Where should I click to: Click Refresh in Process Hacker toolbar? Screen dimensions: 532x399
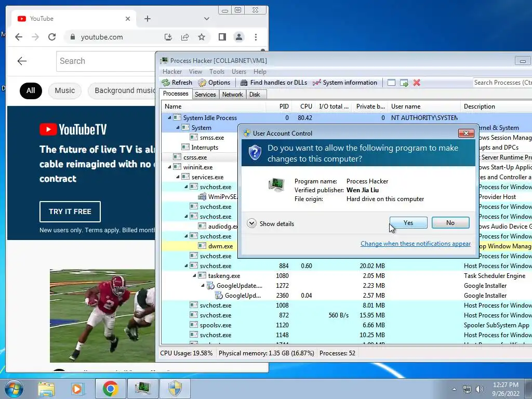pyautogui.click(x=177, y=83)
